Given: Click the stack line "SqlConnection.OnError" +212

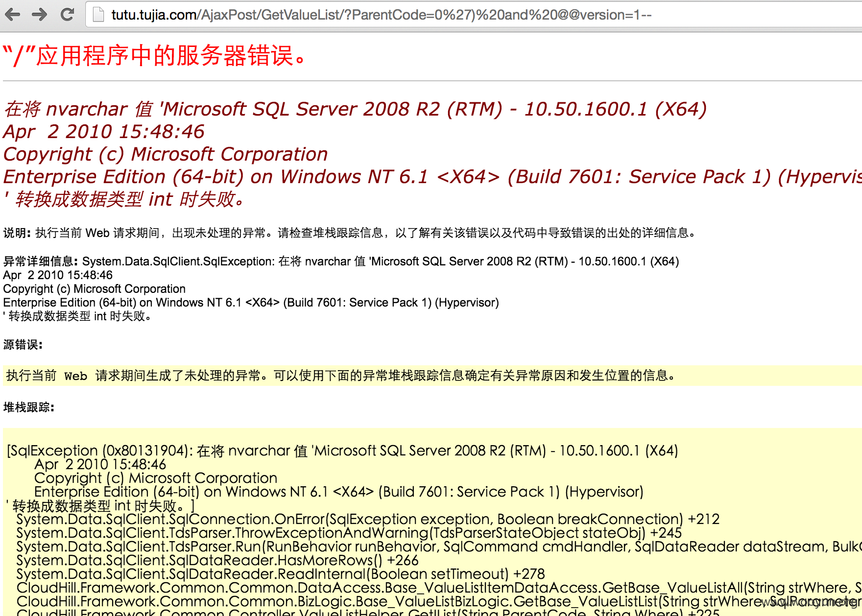Looking at the screenshot, I should coord(368,519).
